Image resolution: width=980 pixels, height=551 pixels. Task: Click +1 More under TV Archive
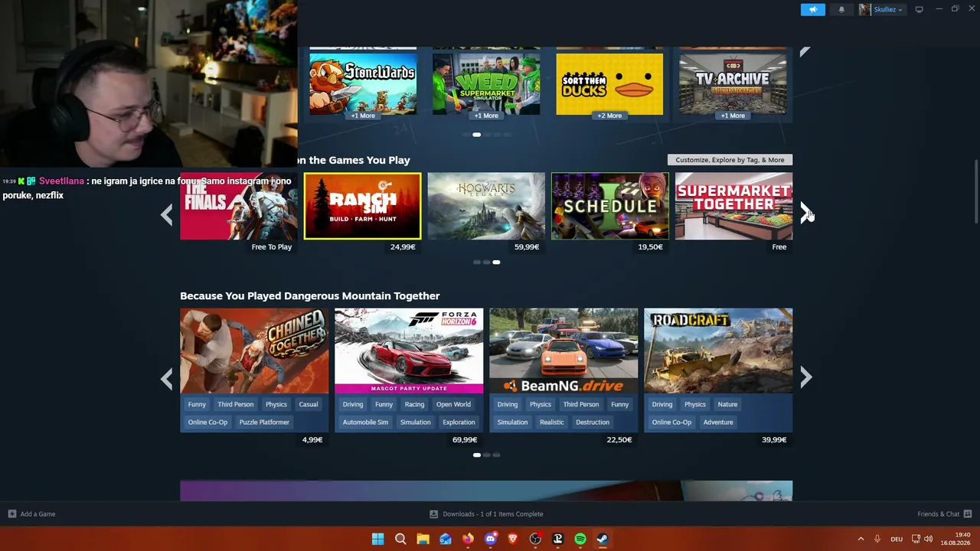point(733,116)
